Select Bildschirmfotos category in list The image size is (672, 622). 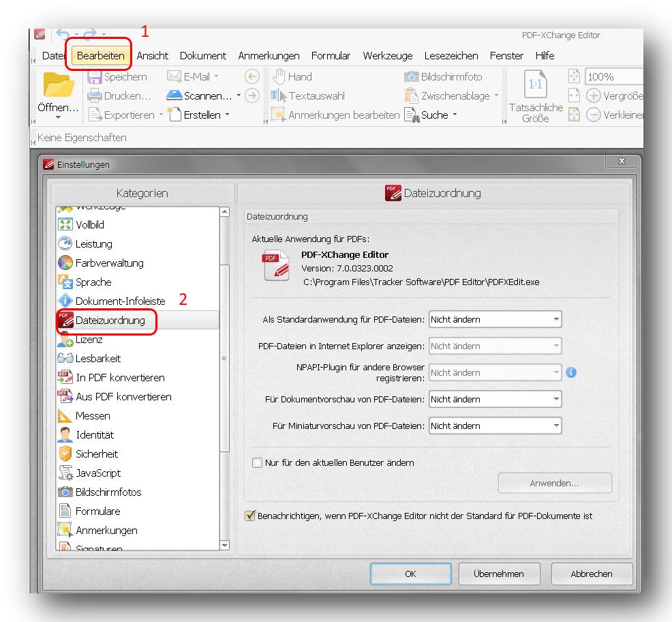[137, 492]
